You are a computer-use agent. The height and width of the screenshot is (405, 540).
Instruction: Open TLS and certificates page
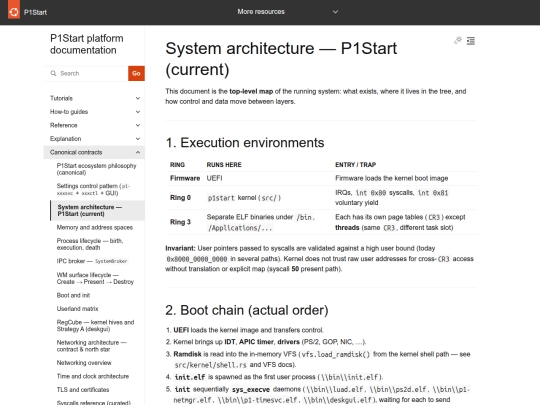coord(83,390)
